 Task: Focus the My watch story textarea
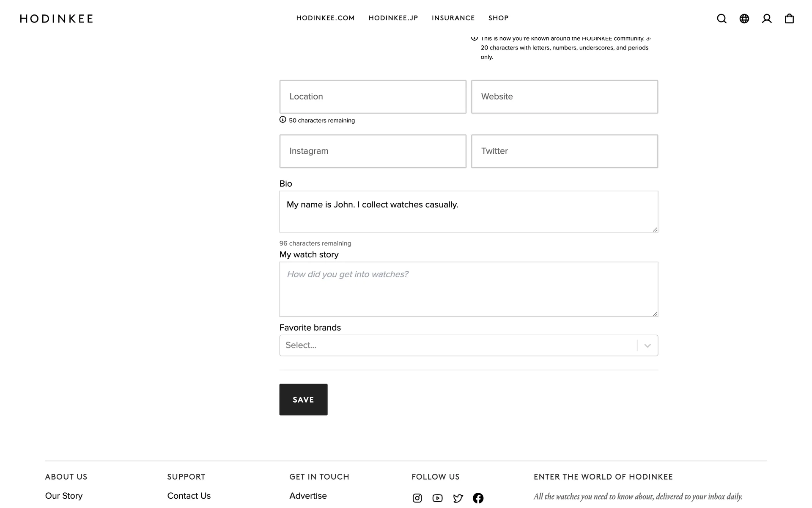coord(468,289)
